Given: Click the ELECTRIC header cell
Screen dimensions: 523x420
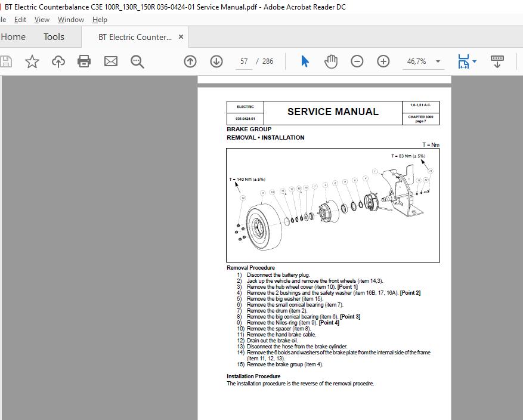Looking at the screenshot, I should (x=245, y=107).
